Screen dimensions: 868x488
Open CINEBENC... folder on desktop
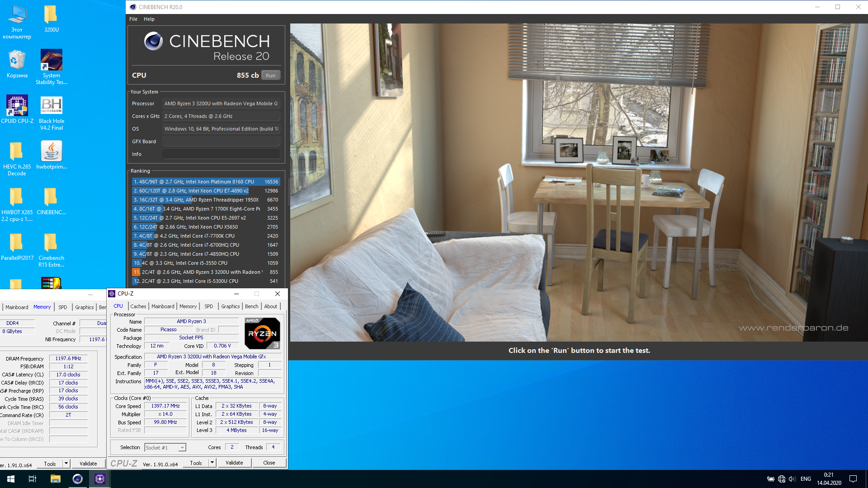click(x=51, y=201)
